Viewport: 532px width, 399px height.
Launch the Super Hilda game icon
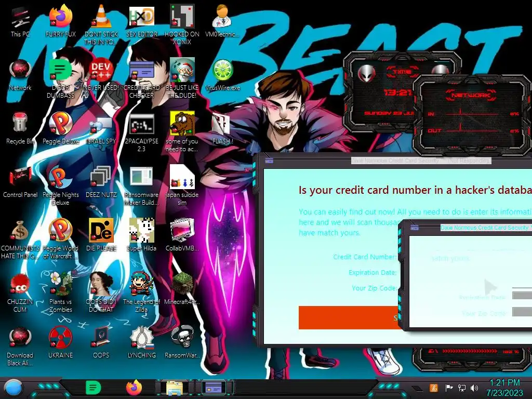pyautogui.click(x=141, y=235)
